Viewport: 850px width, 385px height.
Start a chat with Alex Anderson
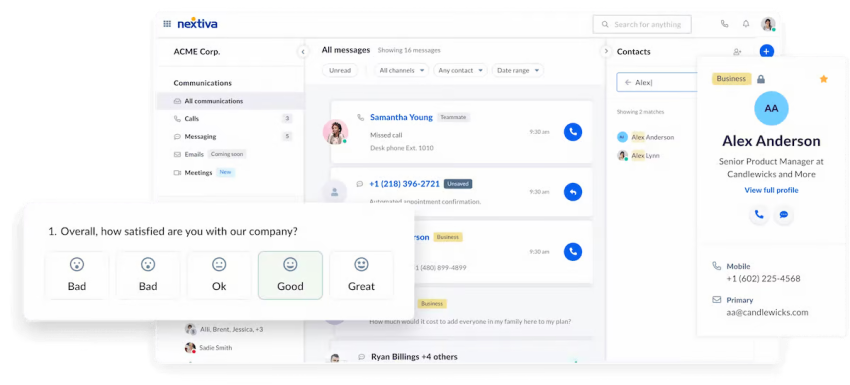pyautogui.click(x=783, y=215)
